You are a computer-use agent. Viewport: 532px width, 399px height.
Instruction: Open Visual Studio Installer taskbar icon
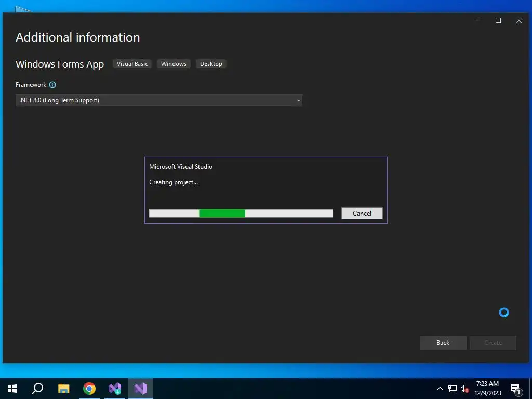tap(115, 389)
